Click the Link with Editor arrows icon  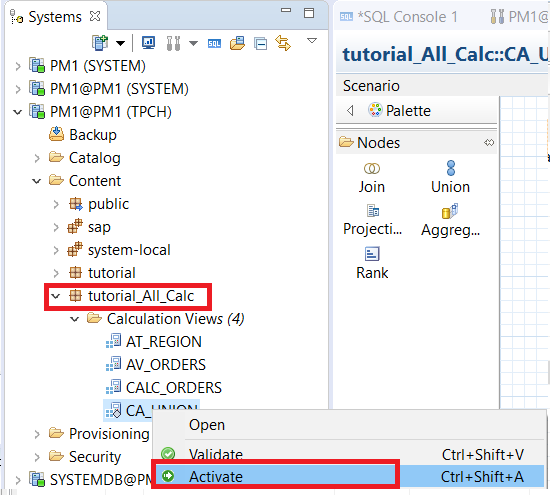click(x=283, y=43)
